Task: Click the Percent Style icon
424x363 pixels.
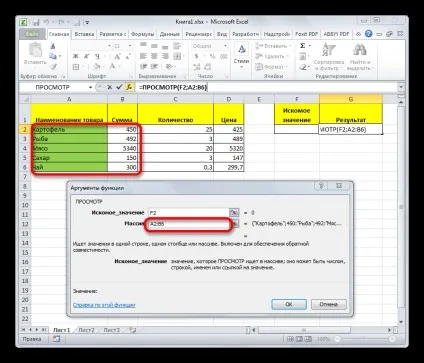Action: pyautogui.click(x=213, y=56)
